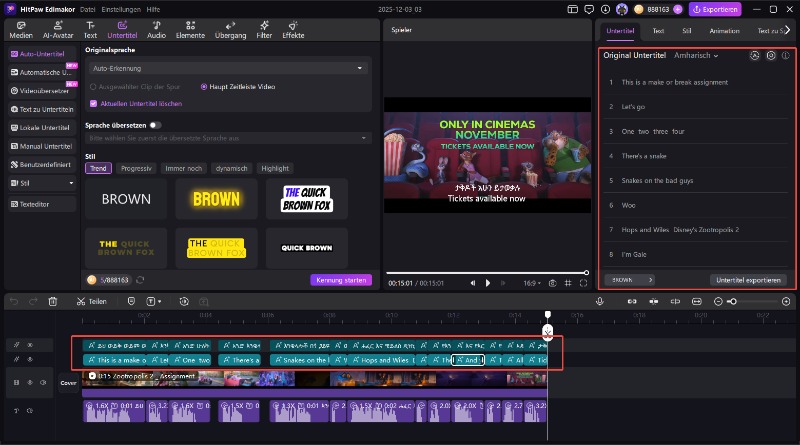
Task: Switch to the Animation tab
Action: pos(724,31)
